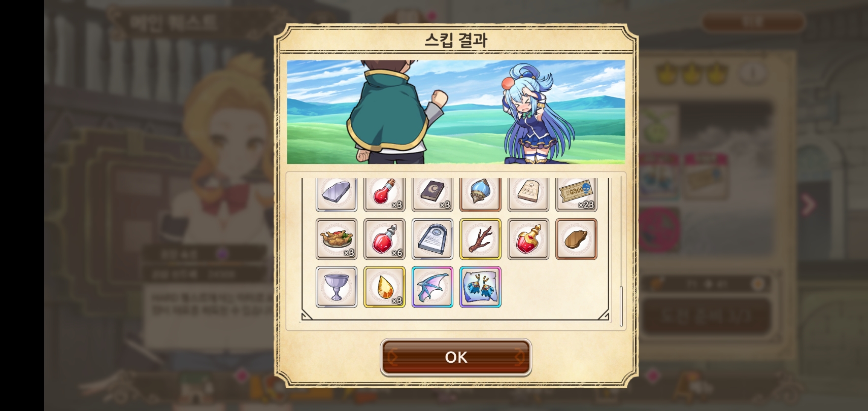This screenshot has width=868, height=411.
Task: Select the dark branch twig item
Action: [x=480, y=239]
